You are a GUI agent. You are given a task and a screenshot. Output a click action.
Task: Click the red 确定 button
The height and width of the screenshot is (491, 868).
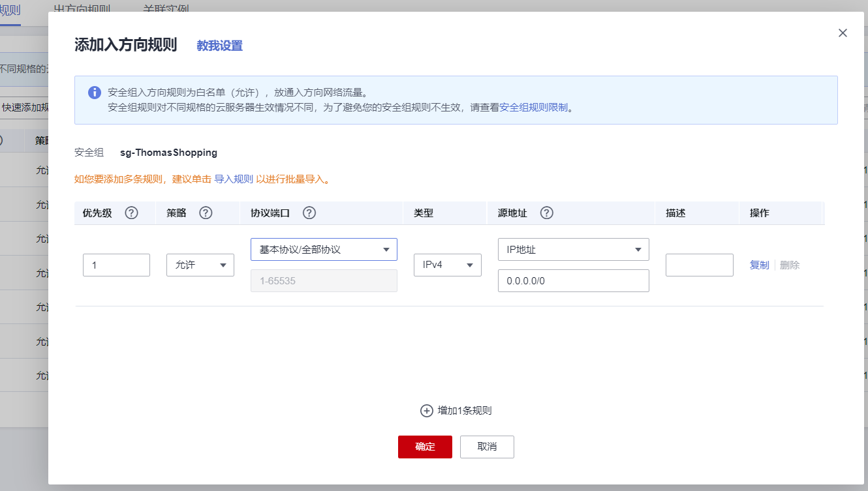click(x=425, y=447)
